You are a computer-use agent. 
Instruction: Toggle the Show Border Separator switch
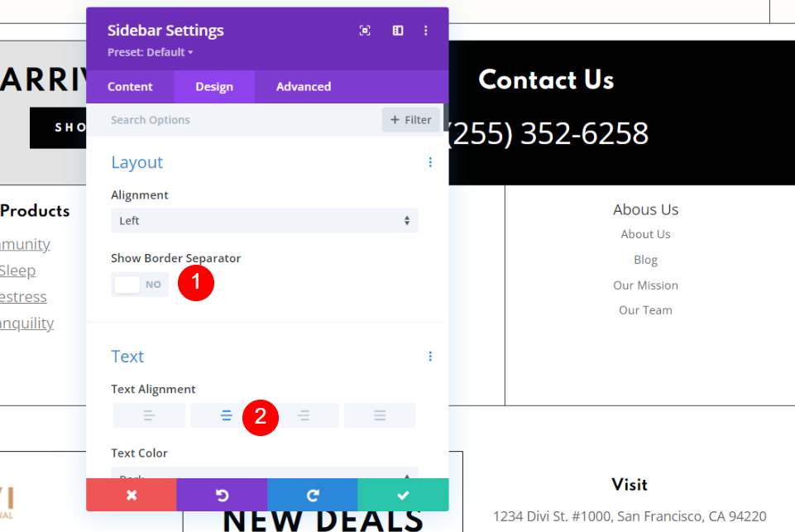pyautogui.click(x=140, y=285)
